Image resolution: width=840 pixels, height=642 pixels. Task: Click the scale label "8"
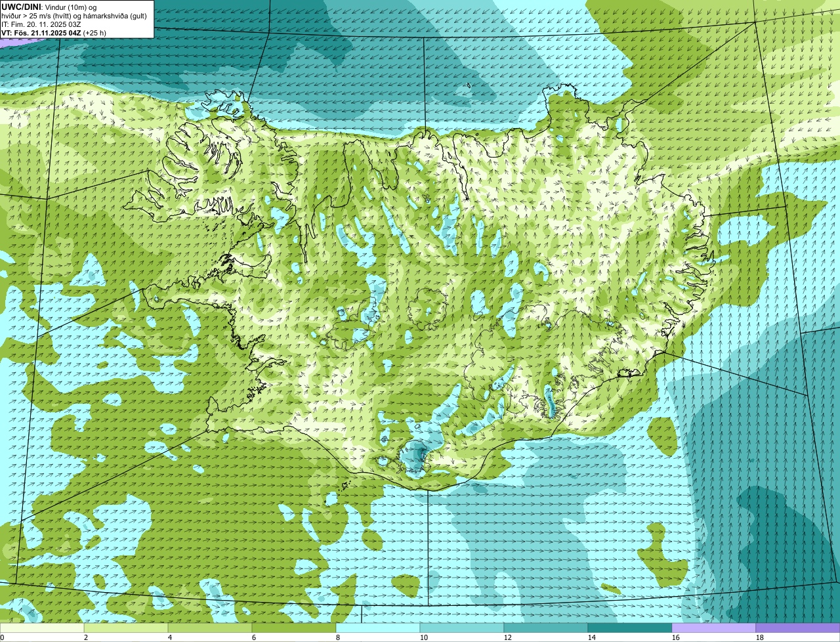tap(338, 637)
